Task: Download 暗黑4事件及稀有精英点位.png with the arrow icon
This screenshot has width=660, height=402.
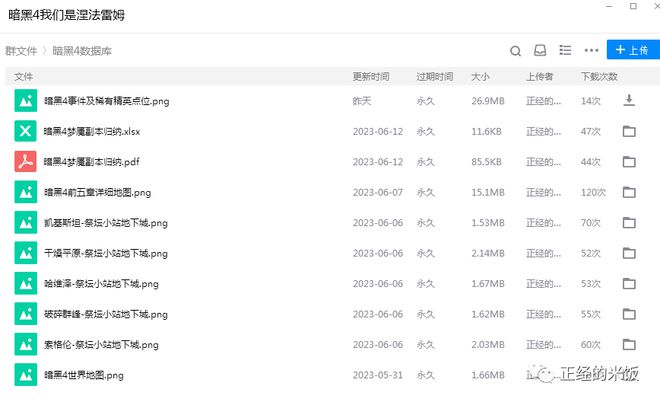Action: (629, 100)
